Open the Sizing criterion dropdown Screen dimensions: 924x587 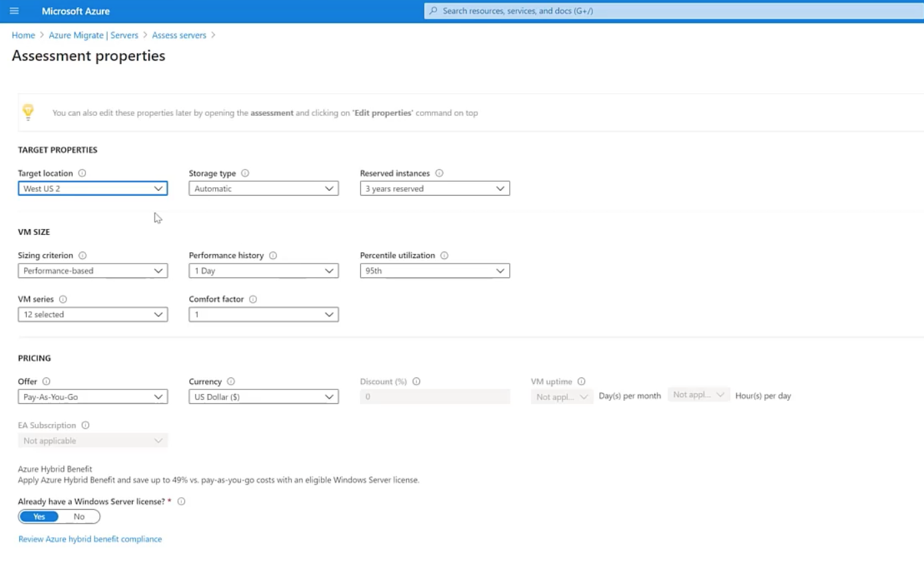point(93,271)
